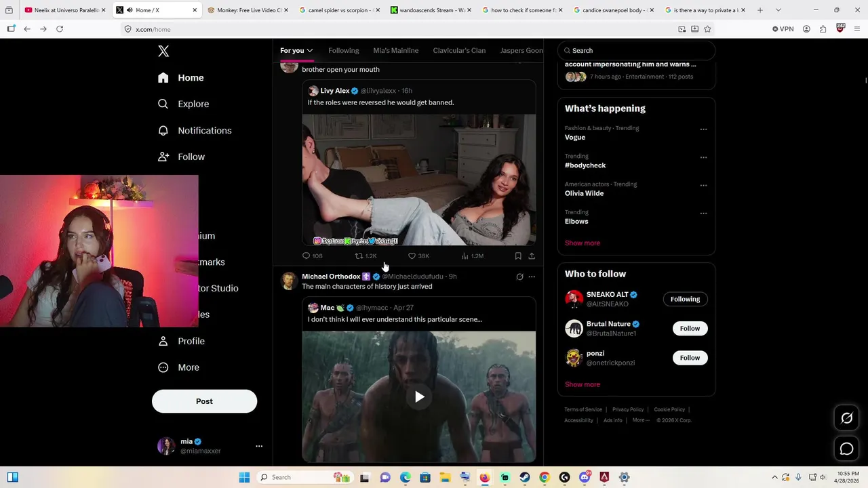Open File Explorer from the taskbar

pos(445,477)
